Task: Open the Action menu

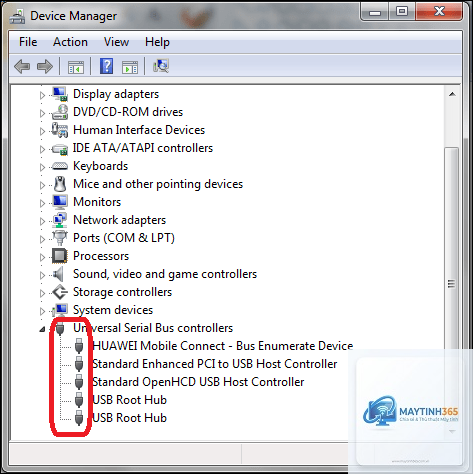Action: (70, 42)
